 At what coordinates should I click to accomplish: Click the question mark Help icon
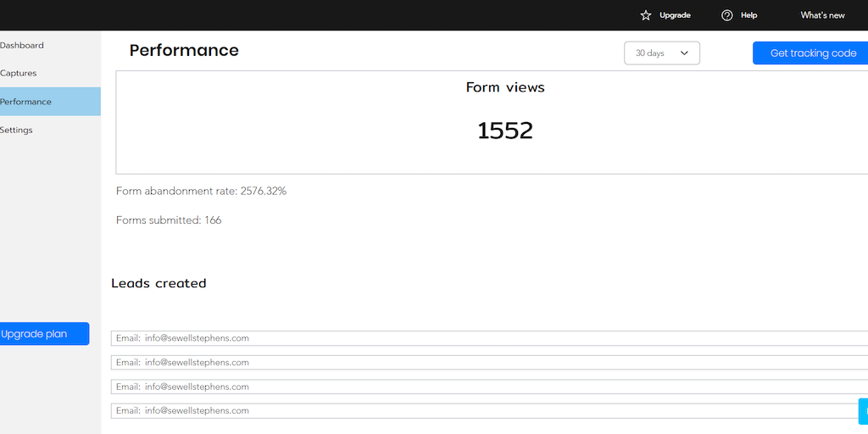point(726,15)
